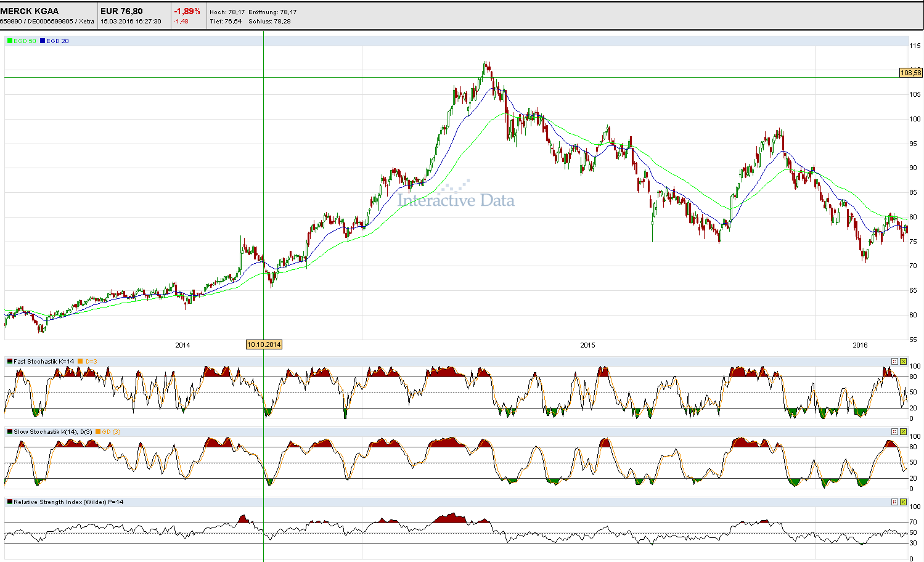Click the Fast Stochastik K=14 label
Viewport: 924px width, 562px height.
44,362
